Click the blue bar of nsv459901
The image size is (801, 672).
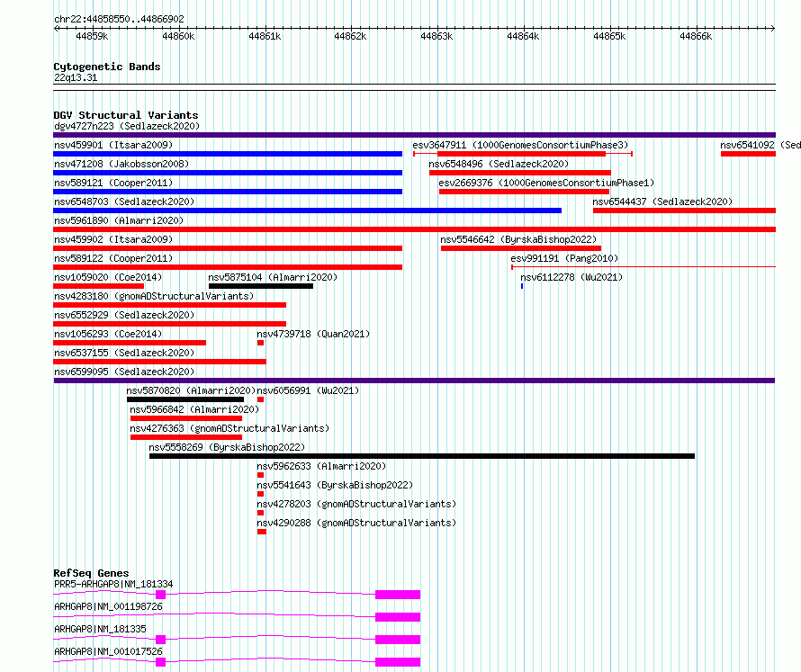(228, 154)
